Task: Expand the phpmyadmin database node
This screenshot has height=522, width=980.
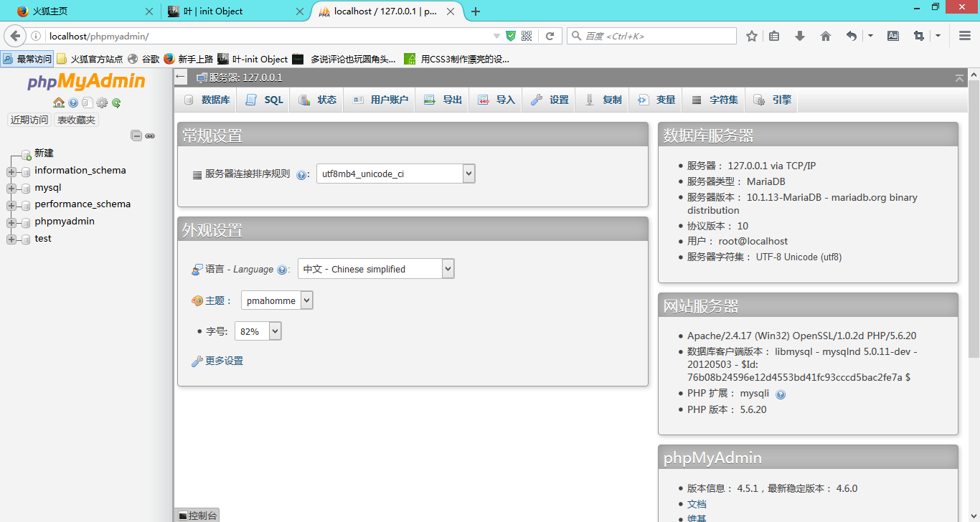Action: tap(11, 222)
